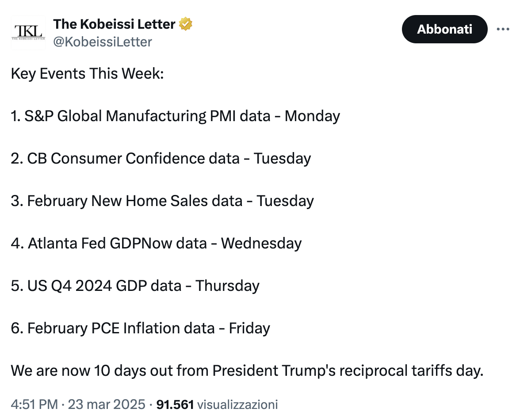Click the 4:51 PM timestamp
This screenshot has height=420, width=520.
[x=34, y=404]
